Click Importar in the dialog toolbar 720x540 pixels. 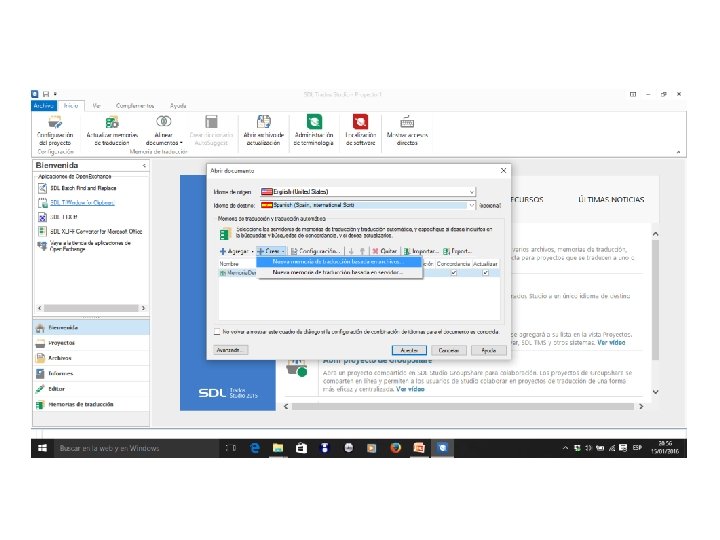pyautogui.click(x=421, y=251)
